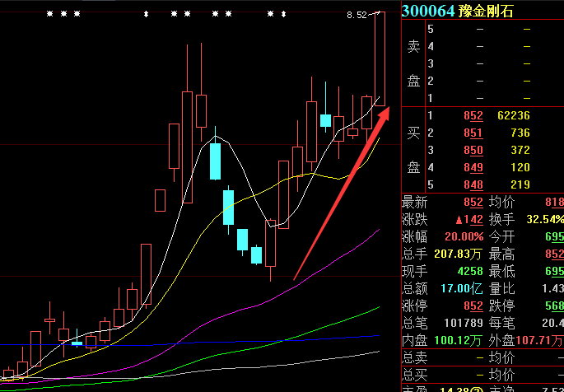564x392 pixels.
Task: Click the leftmost asterisk marker above the chart
Action: [49, 14]
